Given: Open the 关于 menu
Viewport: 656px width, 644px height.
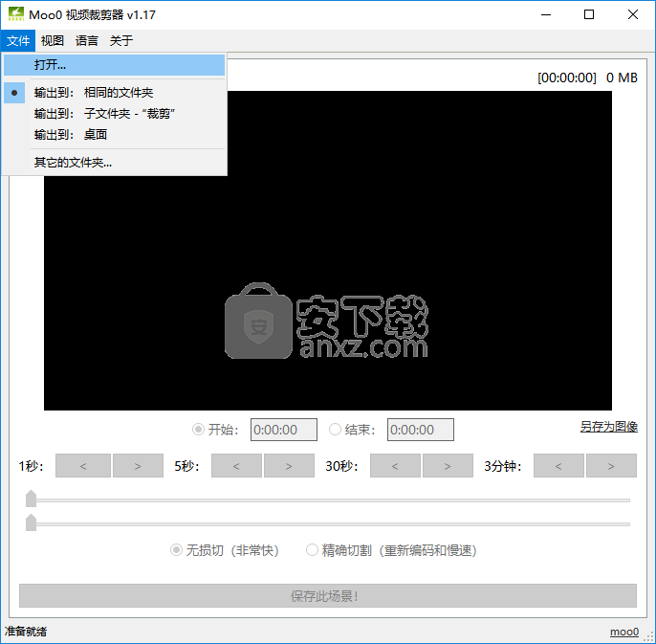Looking at the screenshot, I should click(121, 40).
